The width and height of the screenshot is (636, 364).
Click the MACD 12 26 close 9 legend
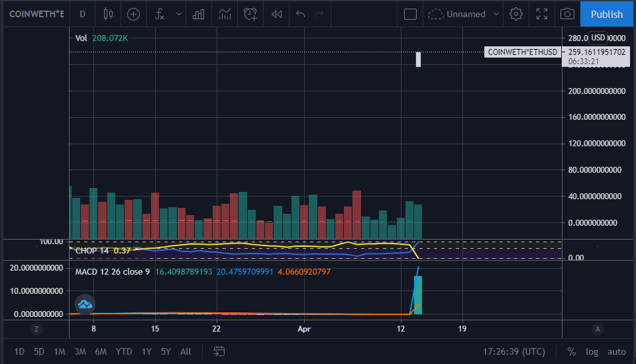113,271
